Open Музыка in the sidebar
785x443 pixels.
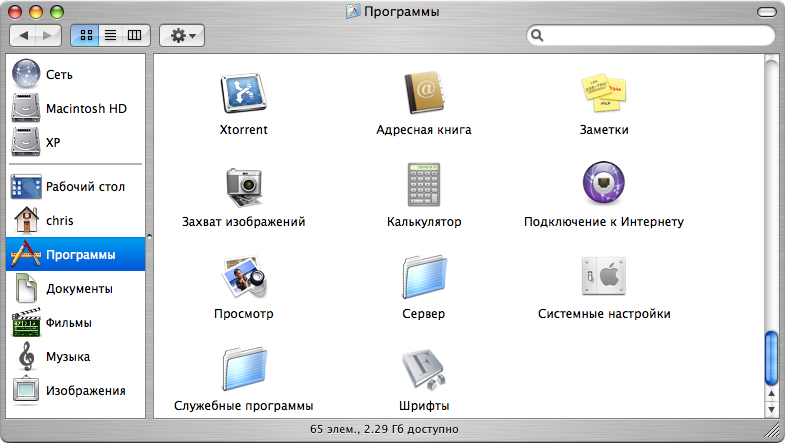[x=76, y=356]
